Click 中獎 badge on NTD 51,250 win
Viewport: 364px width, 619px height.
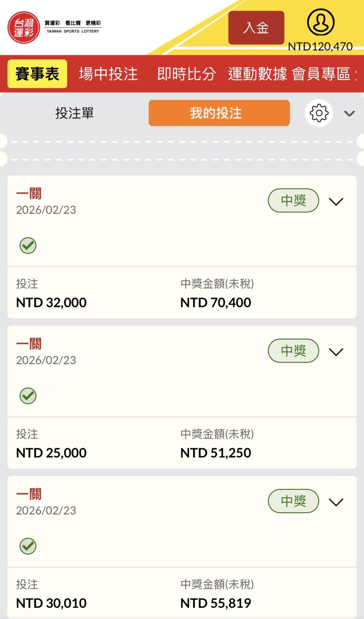pos(293,351)
